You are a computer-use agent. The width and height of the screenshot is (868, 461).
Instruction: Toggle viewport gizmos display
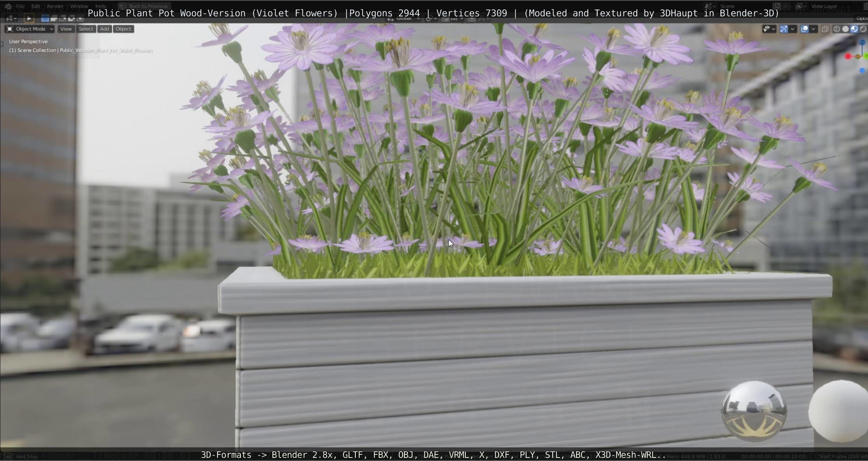(x=784, y=29)
